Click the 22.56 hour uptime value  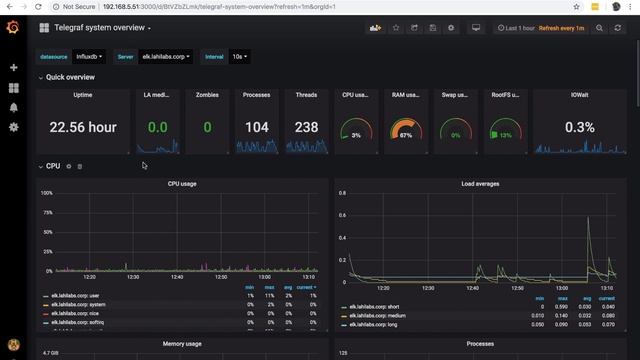click(83, 127)
